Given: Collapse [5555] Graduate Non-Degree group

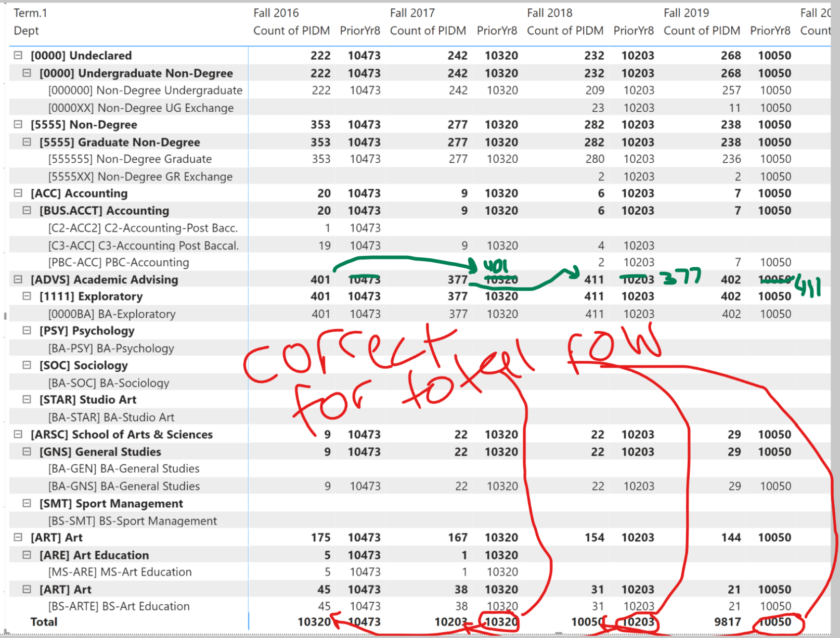Looking at the screenshot, I should [x=27, y=142].
